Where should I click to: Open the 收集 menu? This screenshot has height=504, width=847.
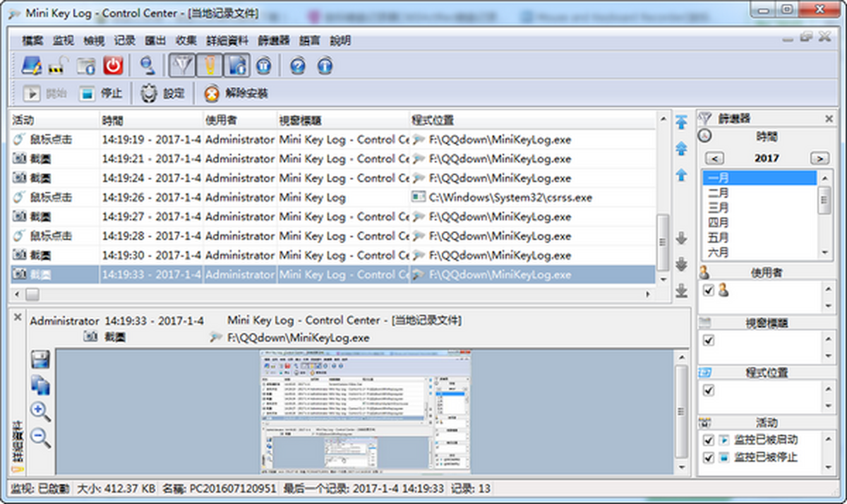click(x=186, y=41)
